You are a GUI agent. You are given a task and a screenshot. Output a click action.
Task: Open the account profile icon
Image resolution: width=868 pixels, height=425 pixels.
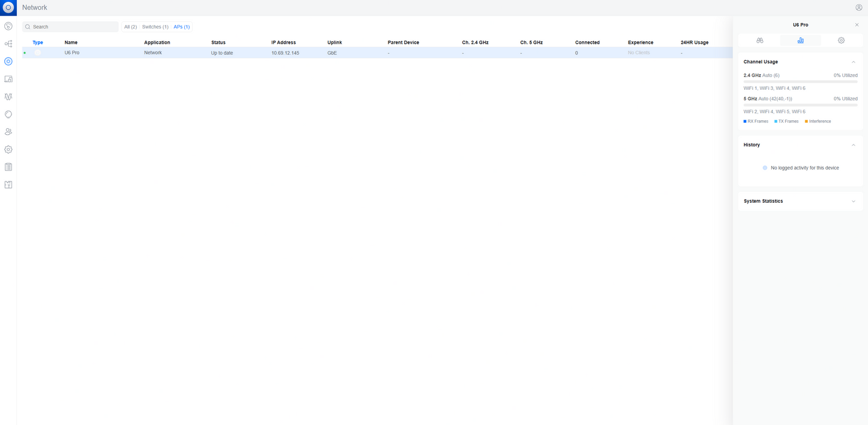point(859,7)
